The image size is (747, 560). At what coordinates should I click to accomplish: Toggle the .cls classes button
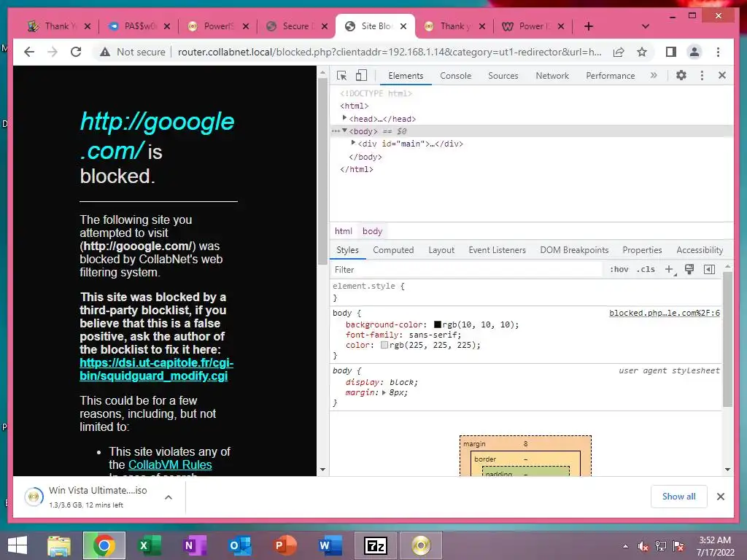[x=646, y=270]
